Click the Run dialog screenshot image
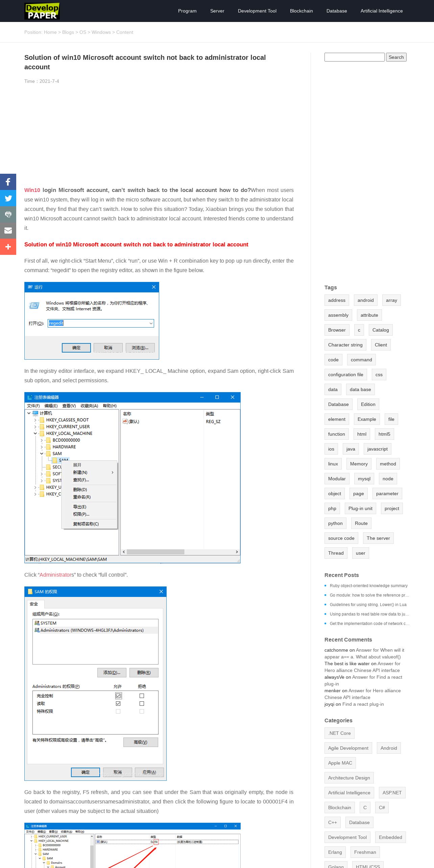 [92, 321]
